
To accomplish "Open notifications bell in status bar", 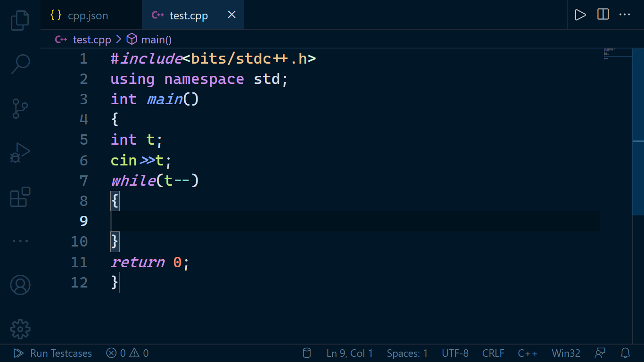I will 626,353.
